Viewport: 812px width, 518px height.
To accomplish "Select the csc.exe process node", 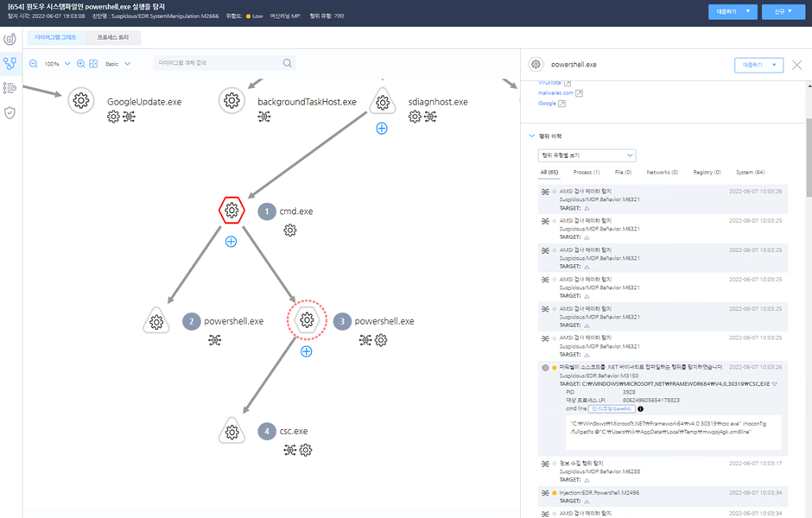I will 232,431.
